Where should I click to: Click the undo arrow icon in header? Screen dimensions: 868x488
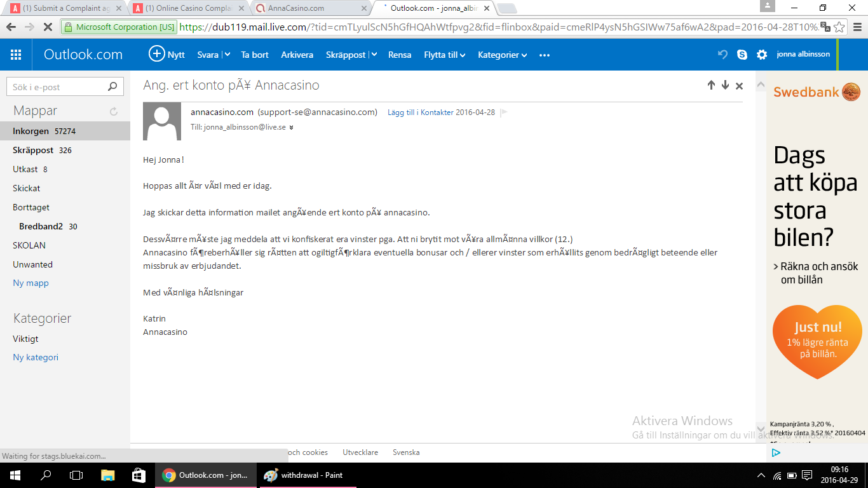(x=722, y=55)
